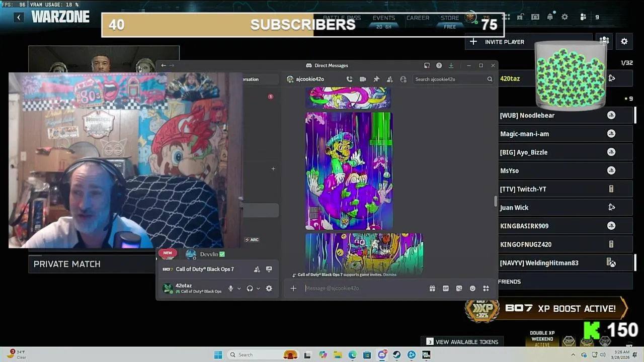644x362 pixels.
Task: Start a video call in Discord
Action: point(363,79)
